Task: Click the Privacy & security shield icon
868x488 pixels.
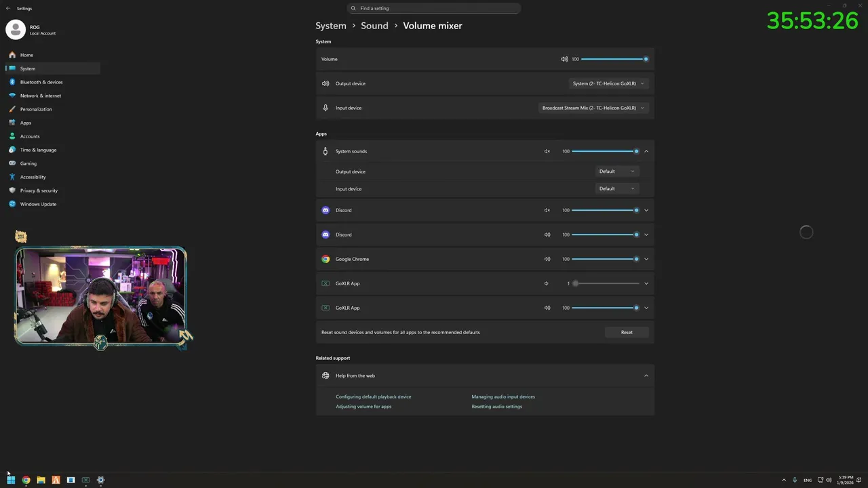Action: click(12, 190)
